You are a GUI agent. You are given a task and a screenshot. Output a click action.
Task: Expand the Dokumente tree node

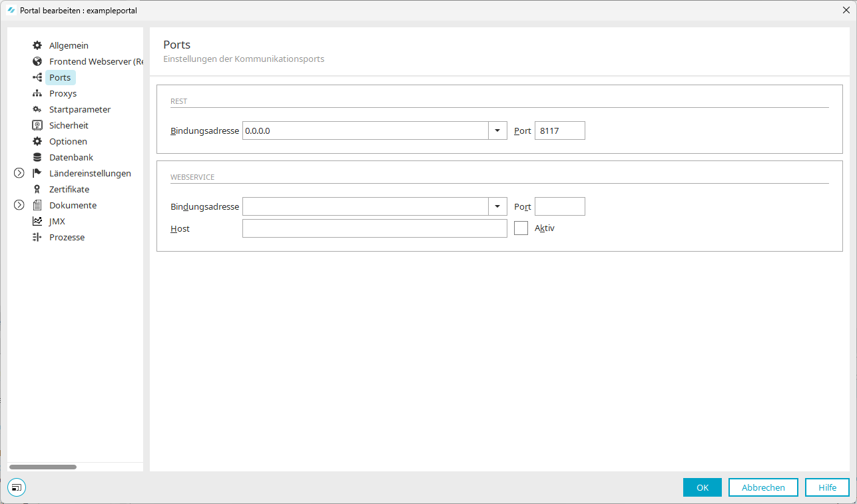coord(19,205)
